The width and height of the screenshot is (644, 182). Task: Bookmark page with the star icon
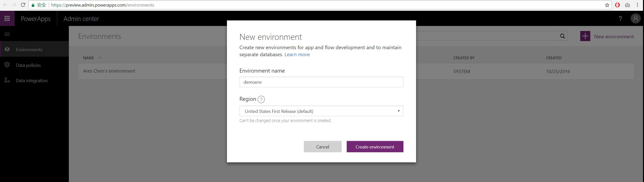click(x=607, y=5)
